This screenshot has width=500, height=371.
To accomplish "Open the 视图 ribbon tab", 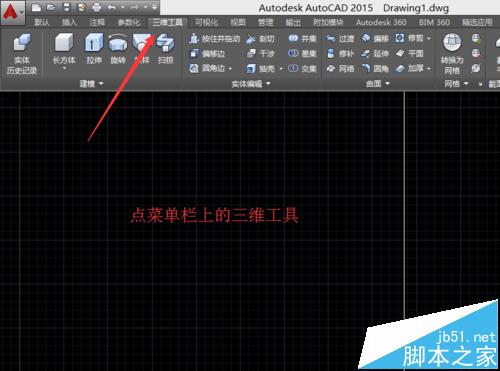I will click(238, 23).
